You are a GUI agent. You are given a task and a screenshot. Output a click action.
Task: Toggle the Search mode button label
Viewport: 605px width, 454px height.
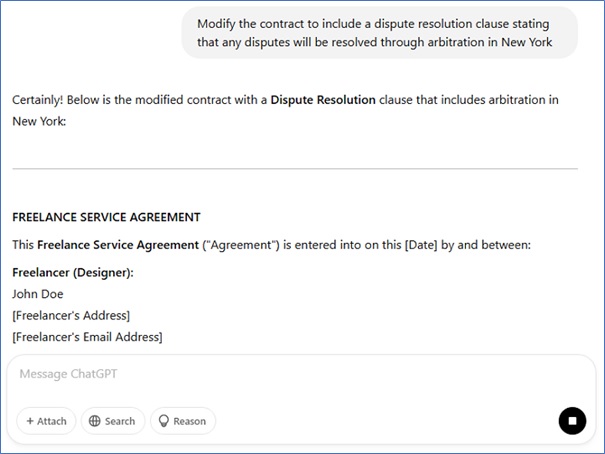[x=119, y=421]
